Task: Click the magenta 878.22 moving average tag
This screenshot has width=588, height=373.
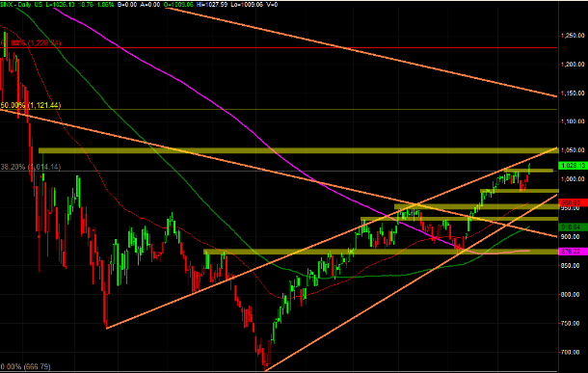Action: coord(573,252)
